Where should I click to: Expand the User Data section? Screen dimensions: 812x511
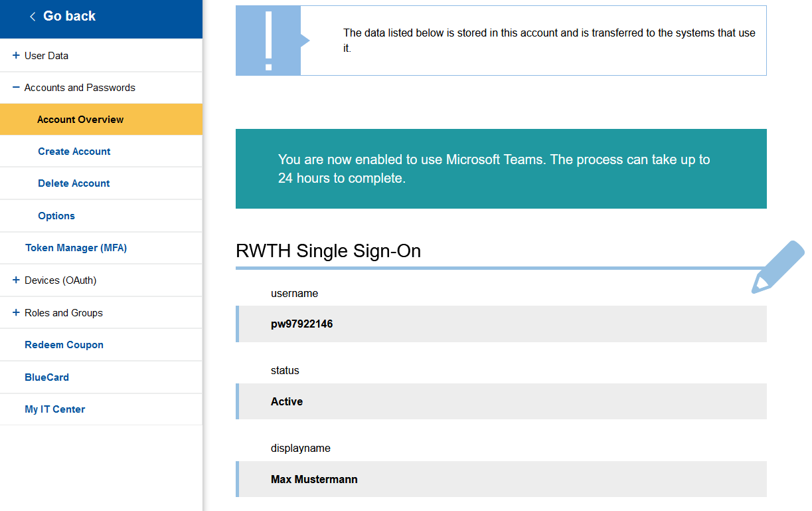pos(16,56)
